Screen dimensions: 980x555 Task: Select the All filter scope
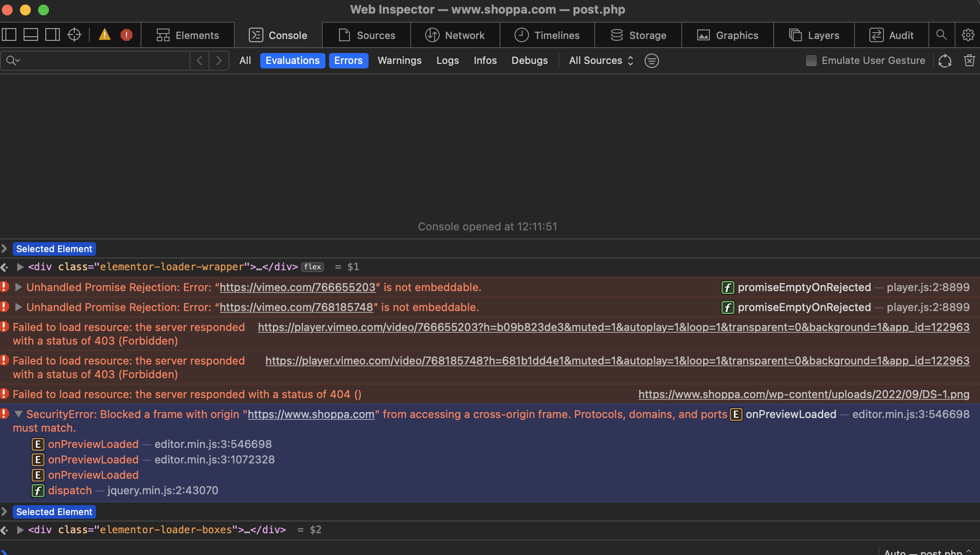(245, 61)
